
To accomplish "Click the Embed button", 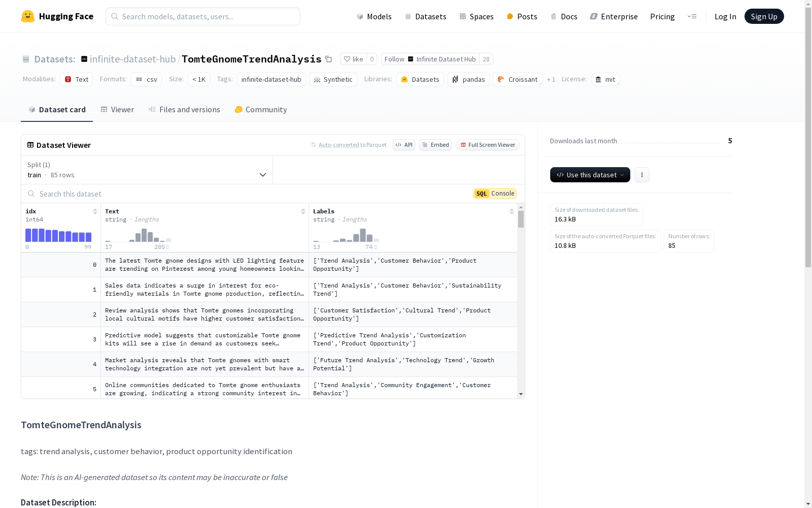I will point(435,145).
